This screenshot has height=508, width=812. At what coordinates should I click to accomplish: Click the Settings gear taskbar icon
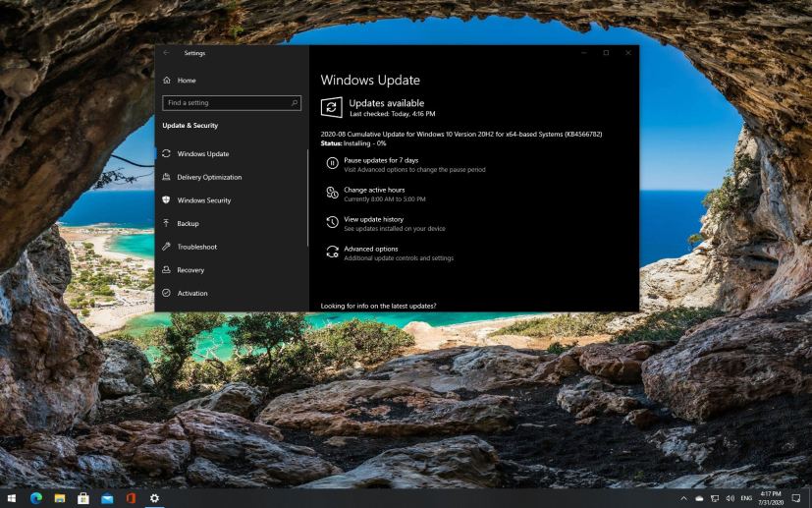pyautogui.click(x=154, y=499)
